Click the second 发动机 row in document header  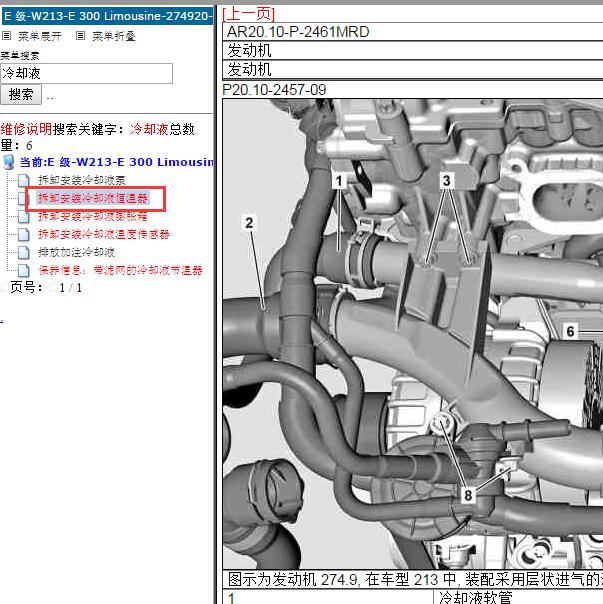[x=413, y=70]
